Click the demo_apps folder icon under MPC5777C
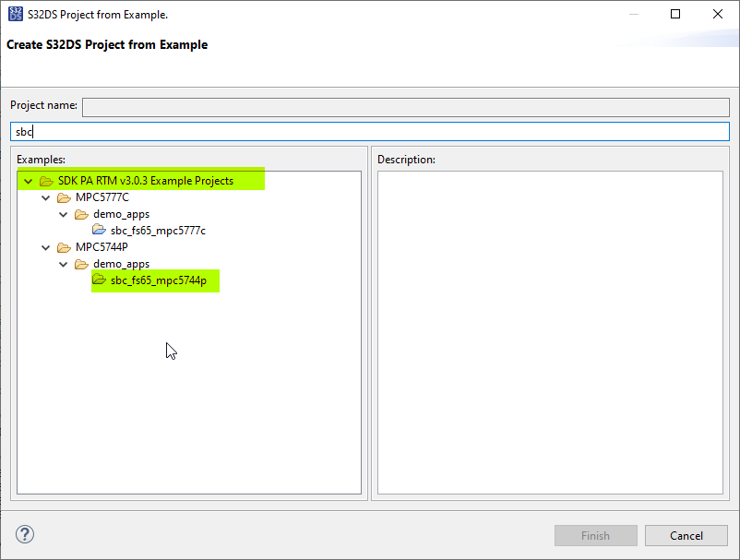Screen dimensions: 740x560 [81, 213]
